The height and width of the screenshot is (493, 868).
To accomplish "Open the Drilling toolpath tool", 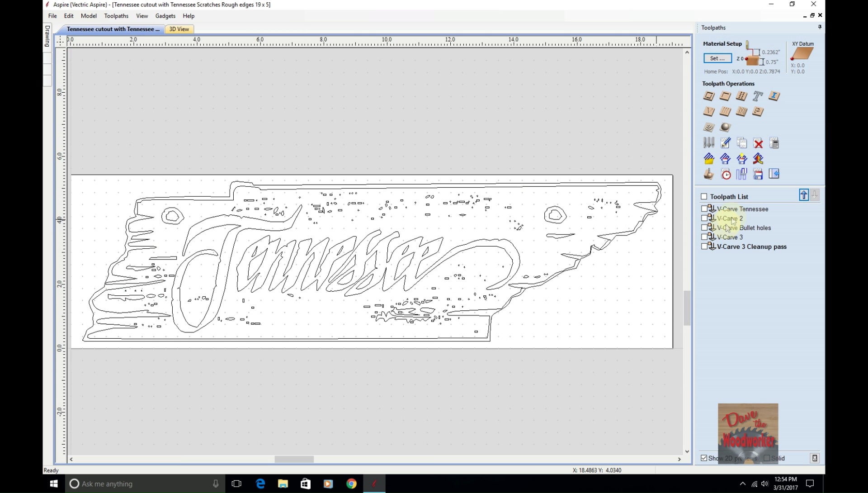I will coord(741,96).
